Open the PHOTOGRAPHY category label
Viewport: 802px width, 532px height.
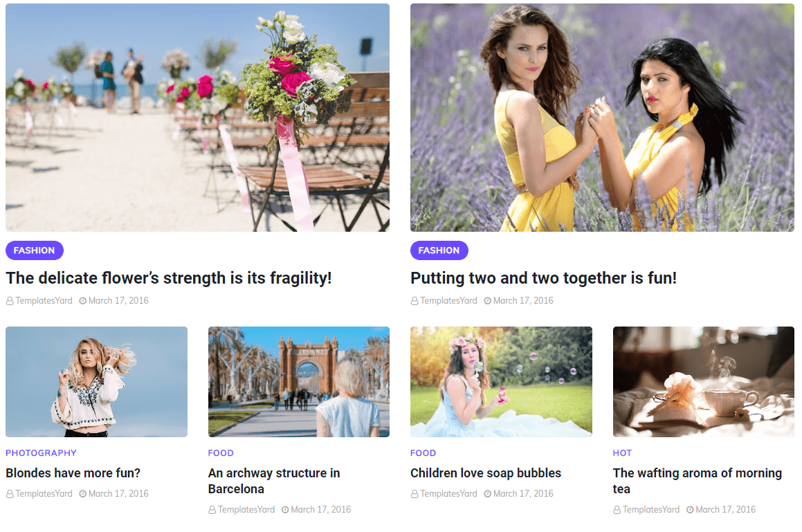[41, 453]
